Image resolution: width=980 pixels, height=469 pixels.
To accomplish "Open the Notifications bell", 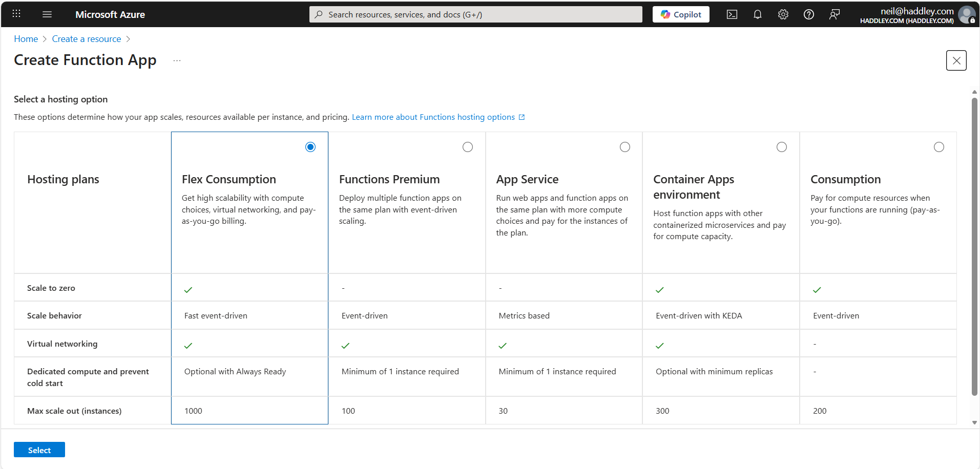I will (x=757, y=14).
